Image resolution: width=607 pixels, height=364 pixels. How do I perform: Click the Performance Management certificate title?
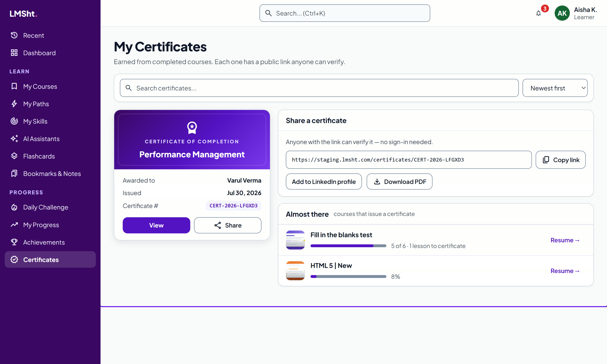point(192,154)
